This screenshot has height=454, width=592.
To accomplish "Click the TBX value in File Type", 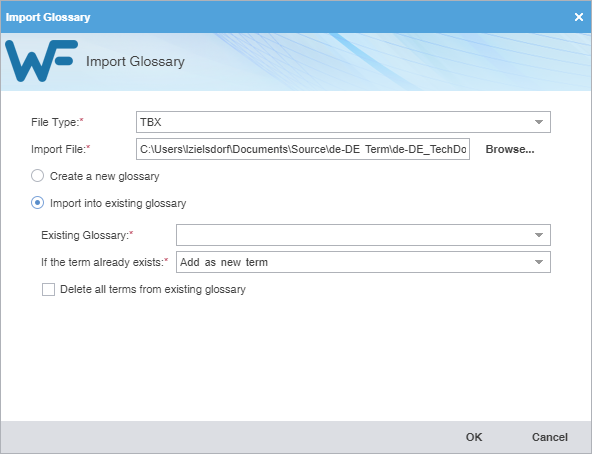I will coord(151,122).
